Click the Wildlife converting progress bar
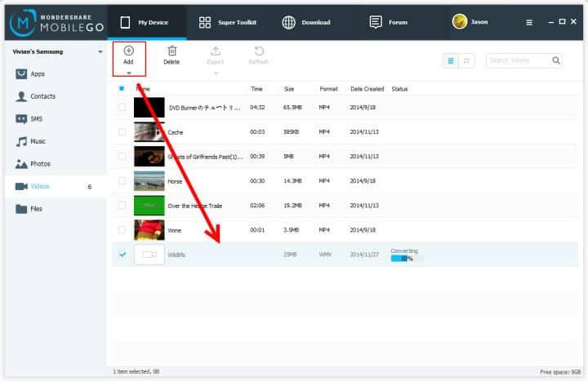588x381 pixels. [407, 258]
